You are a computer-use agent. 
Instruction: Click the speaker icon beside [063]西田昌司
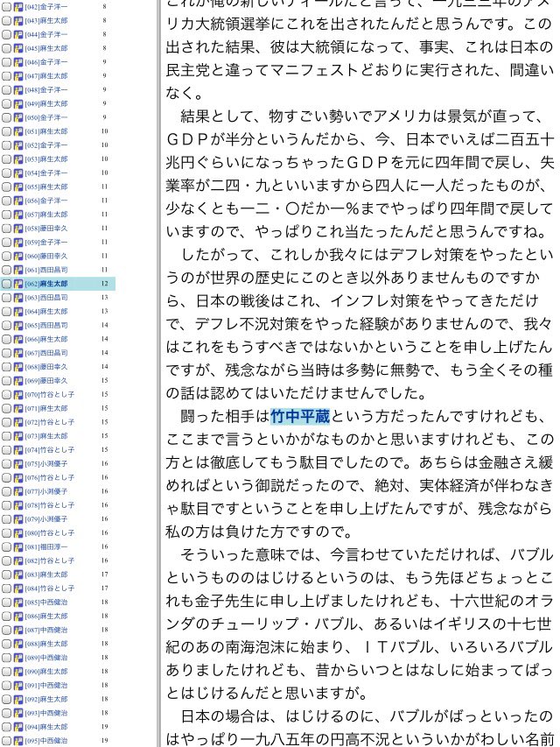pos(18,298)
